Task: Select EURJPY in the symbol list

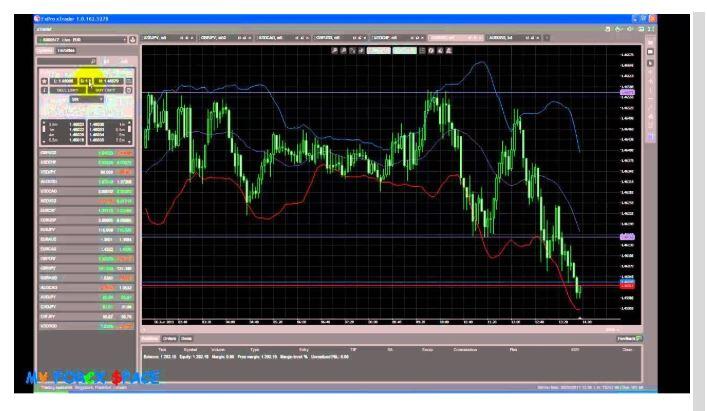Action: (x=86, y=230)
